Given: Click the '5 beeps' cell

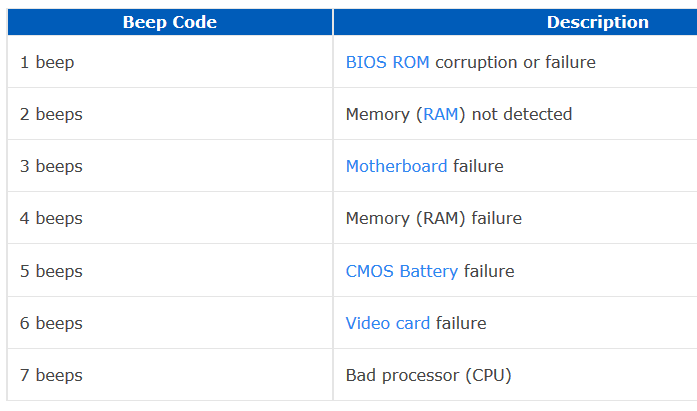Looking at the screenshot, I should click(170, 271).
